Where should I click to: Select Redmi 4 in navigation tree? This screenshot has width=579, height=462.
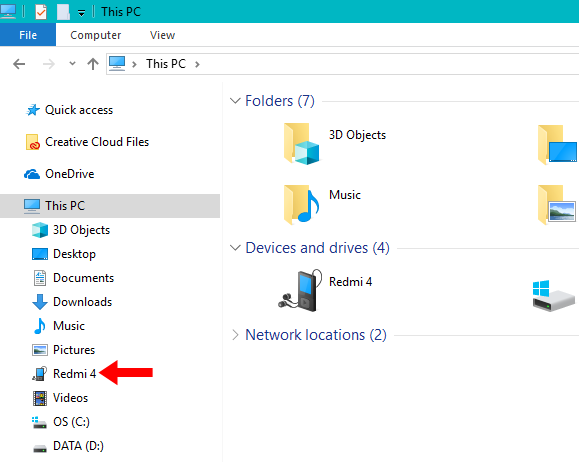(x=64, y=374)
